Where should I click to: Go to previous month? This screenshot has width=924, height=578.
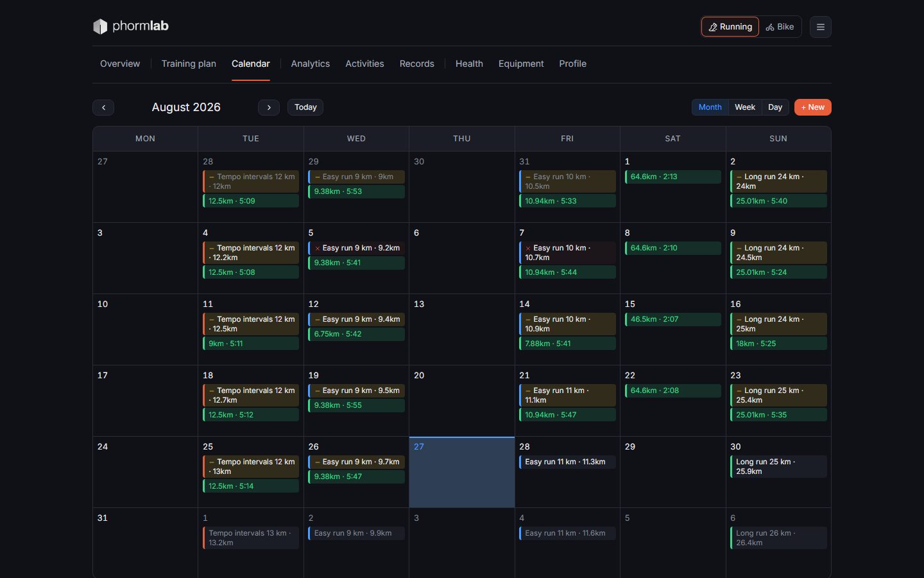click(103, 107)
